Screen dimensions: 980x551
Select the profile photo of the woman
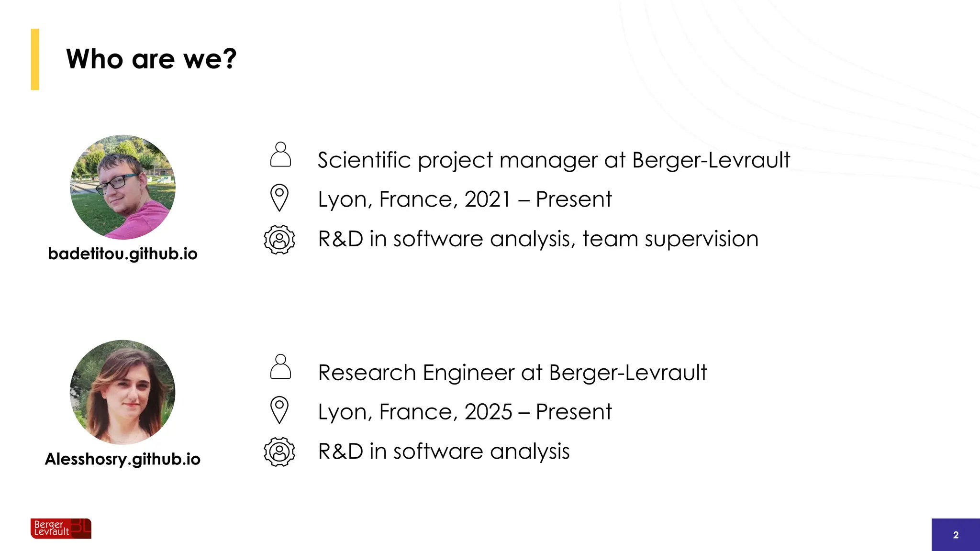(x=123, y=392)
